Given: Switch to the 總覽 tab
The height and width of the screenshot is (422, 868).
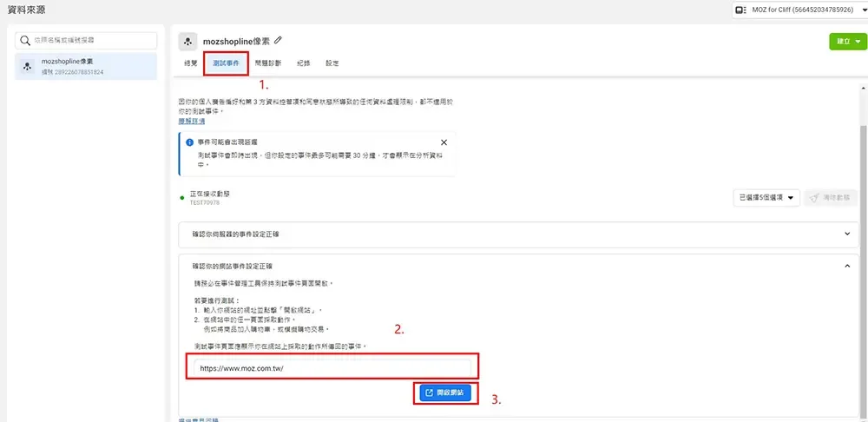Looking at the screenshot, I should pyautogui.click(x=190, y=63).
